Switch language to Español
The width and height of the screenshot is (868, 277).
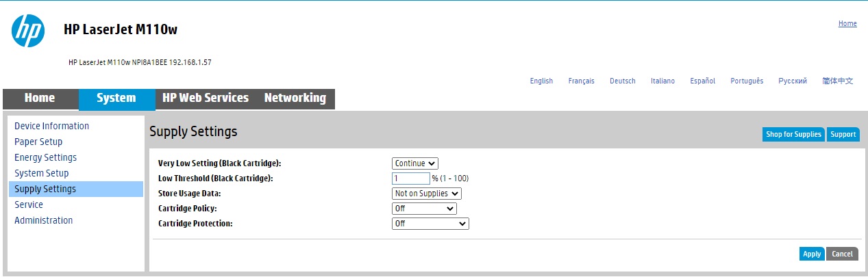(702, 81)
